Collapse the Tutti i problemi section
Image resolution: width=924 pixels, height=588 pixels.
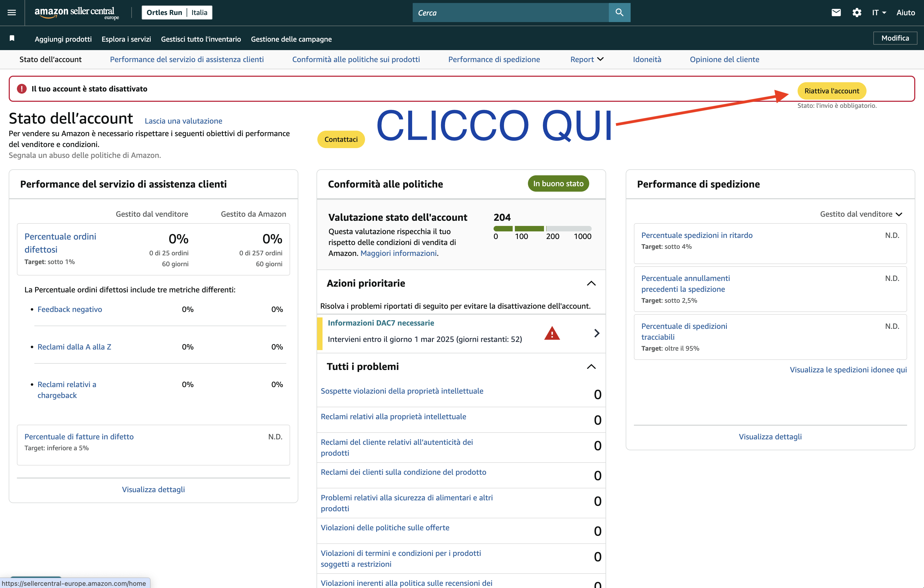pyautogui.click(x=591, y=367)
